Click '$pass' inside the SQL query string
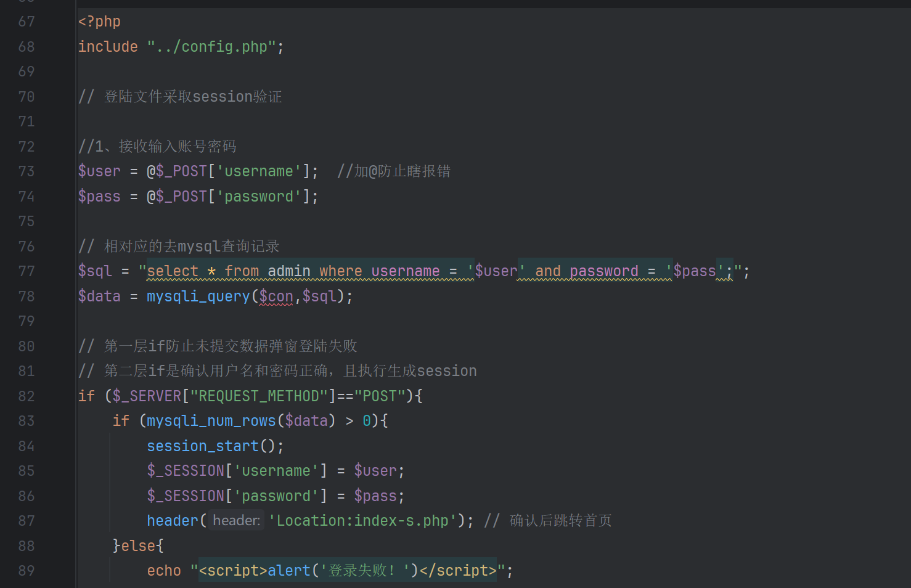This screenshot has height=588, width=911. pyautogui.click(x=695, y=271)
